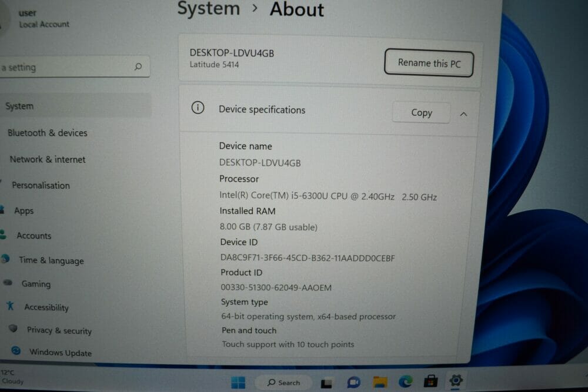Open the Chat app on the taskbar
The width and height of the screenshot is (588, 392).
tap(353, 382)
